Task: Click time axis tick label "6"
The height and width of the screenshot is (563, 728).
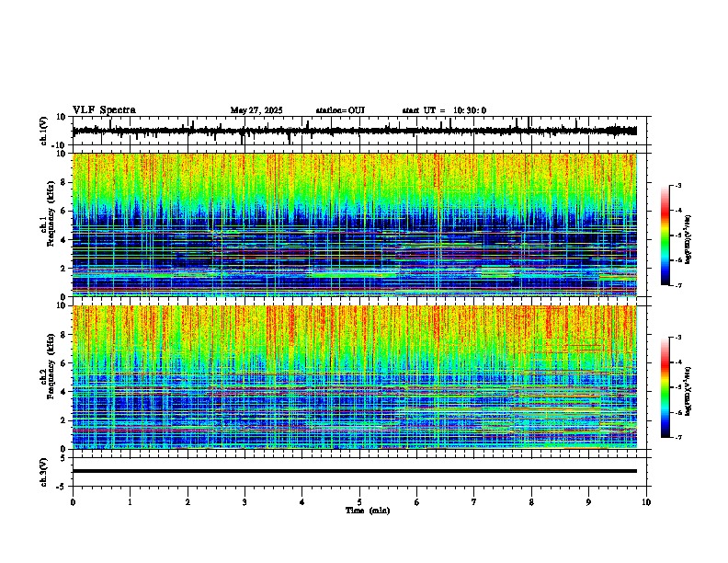Action: [x=417, y=502]
